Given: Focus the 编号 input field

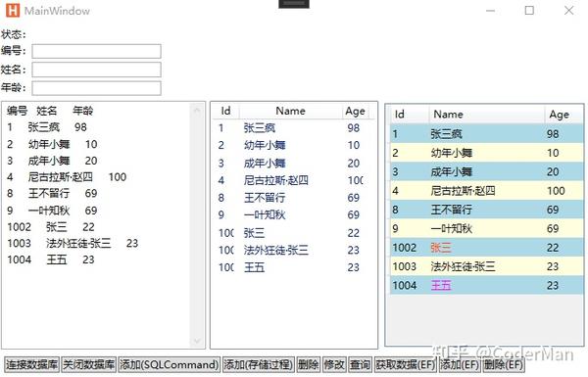Looking at the screenshot, I should pos(96,51).
